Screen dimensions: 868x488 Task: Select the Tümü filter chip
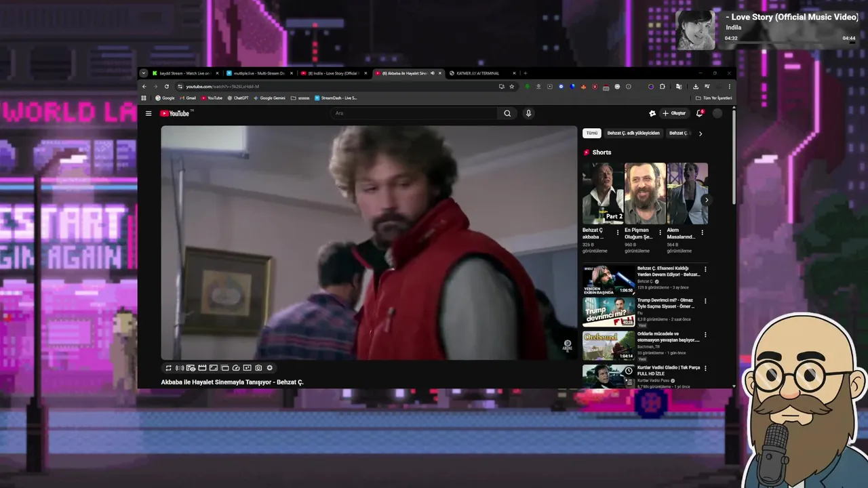coord(592,134)
